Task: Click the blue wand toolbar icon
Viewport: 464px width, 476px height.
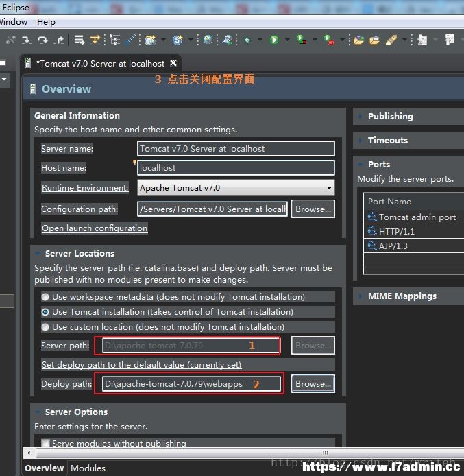Action: [131, 40]
